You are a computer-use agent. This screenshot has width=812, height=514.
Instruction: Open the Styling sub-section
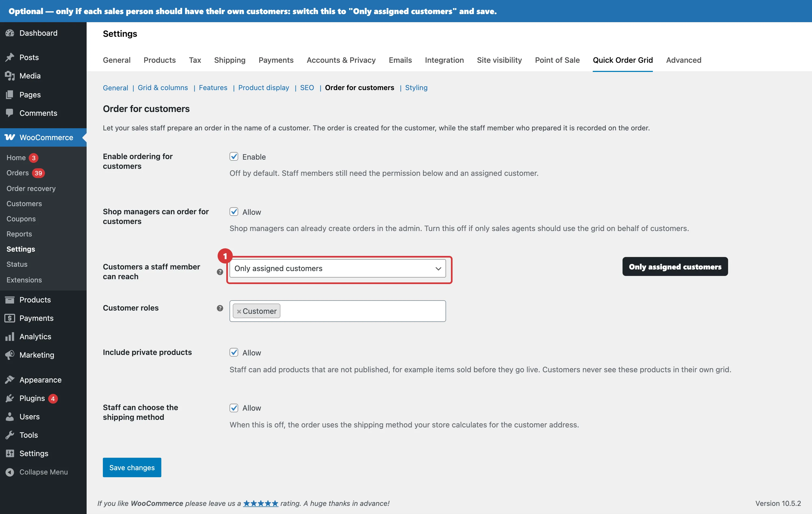416,88
